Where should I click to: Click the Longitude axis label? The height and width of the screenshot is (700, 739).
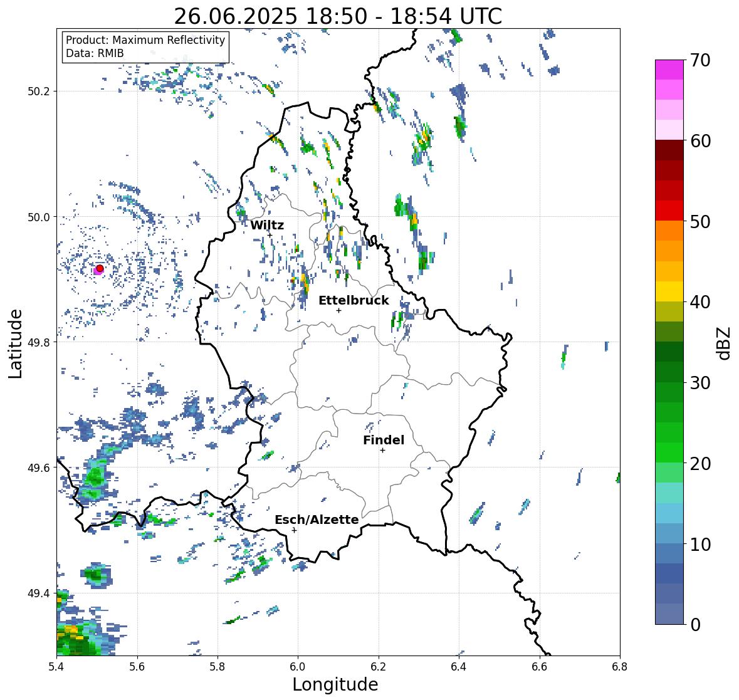335,684
